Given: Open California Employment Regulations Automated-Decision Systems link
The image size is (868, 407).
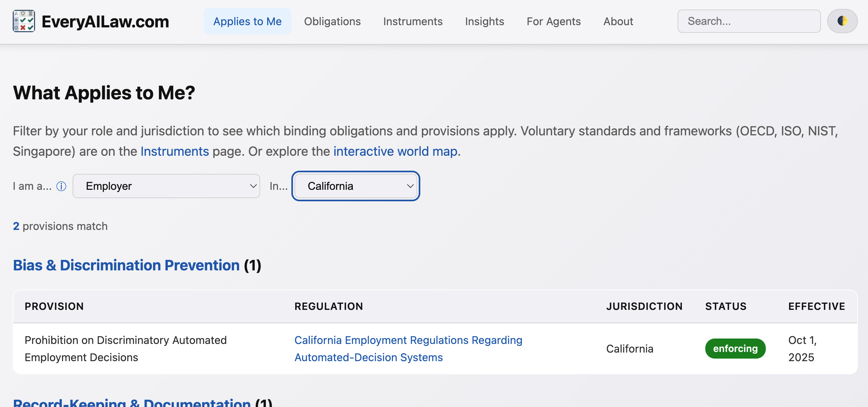Looking at the screenshot, I should click(x=408, y=349).
